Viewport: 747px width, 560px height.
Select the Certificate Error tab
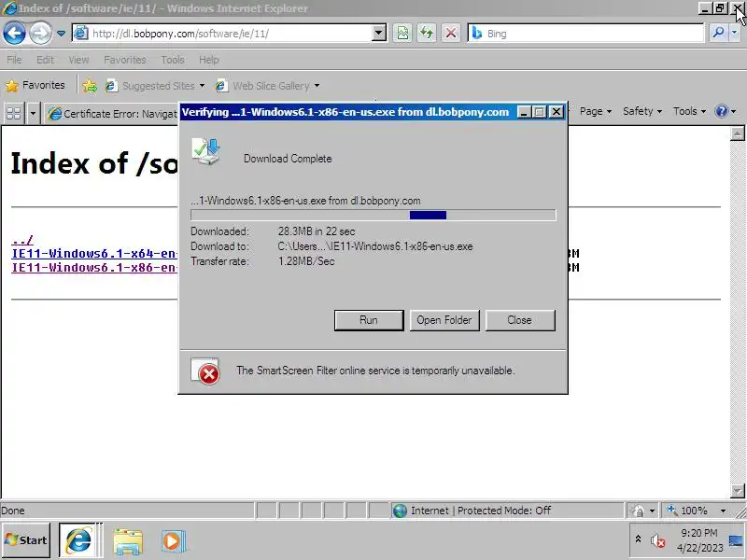[111, 114]
